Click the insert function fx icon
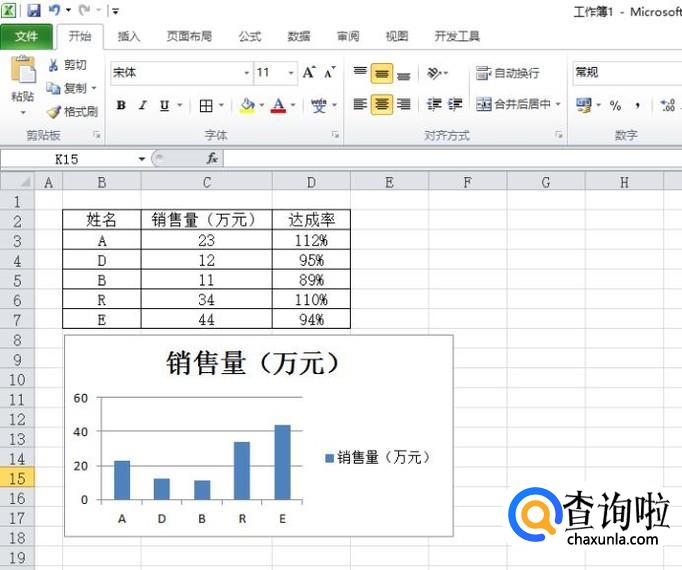Image resolution: width=682 pixels, height=570 pixels. point(212,159)
